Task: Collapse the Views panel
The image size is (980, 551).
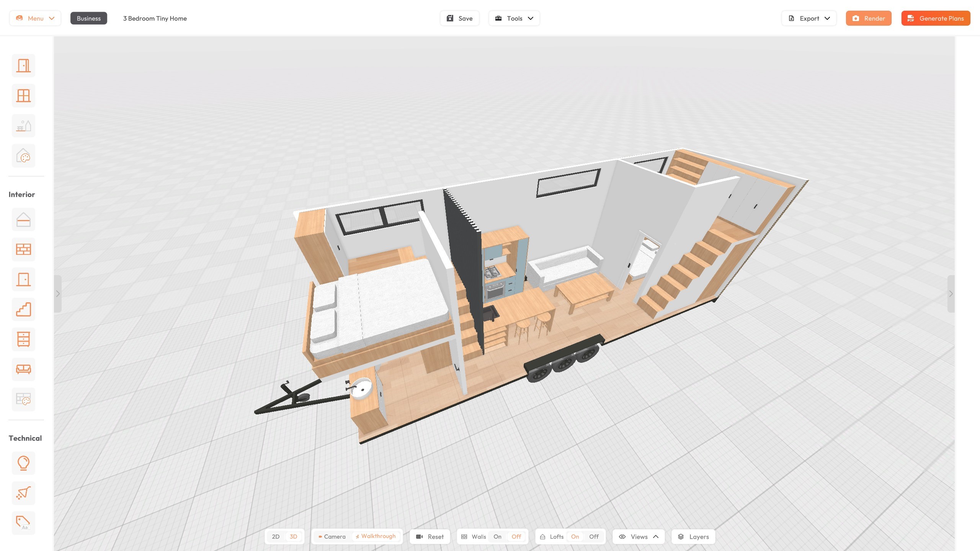Action: coord(655,536)
